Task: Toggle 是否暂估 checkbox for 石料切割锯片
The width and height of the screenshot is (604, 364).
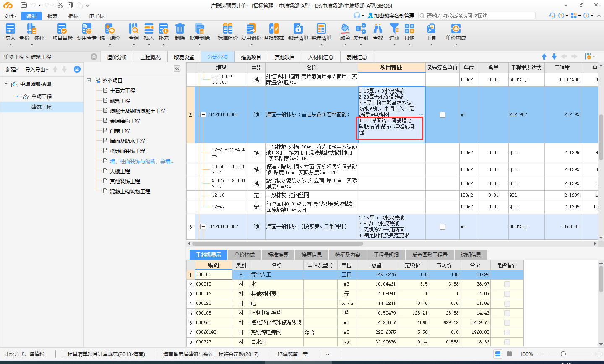Action: coord(507,313)
